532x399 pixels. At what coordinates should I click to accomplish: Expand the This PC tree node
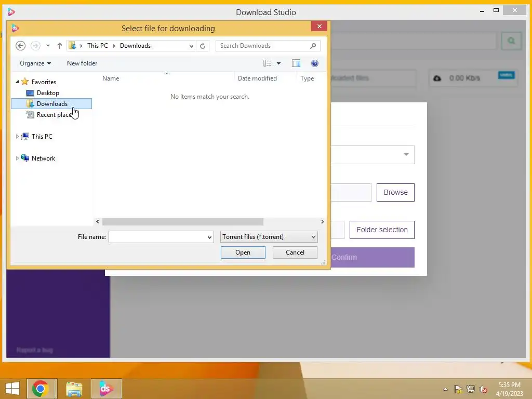click(x=17, y=137)
